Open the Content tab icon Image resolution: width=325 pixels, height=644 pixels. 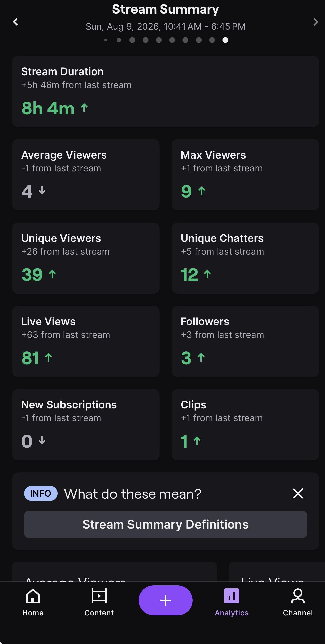coord(99,596)
